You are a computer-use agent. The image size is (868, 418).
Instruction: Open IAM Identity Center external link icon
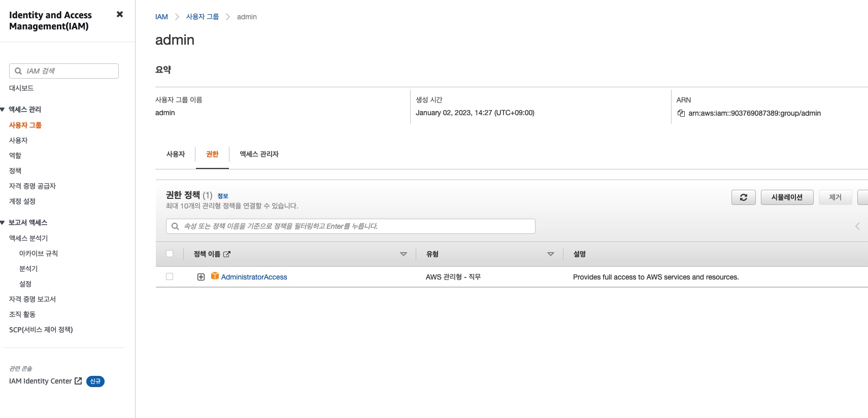[78, 381]
